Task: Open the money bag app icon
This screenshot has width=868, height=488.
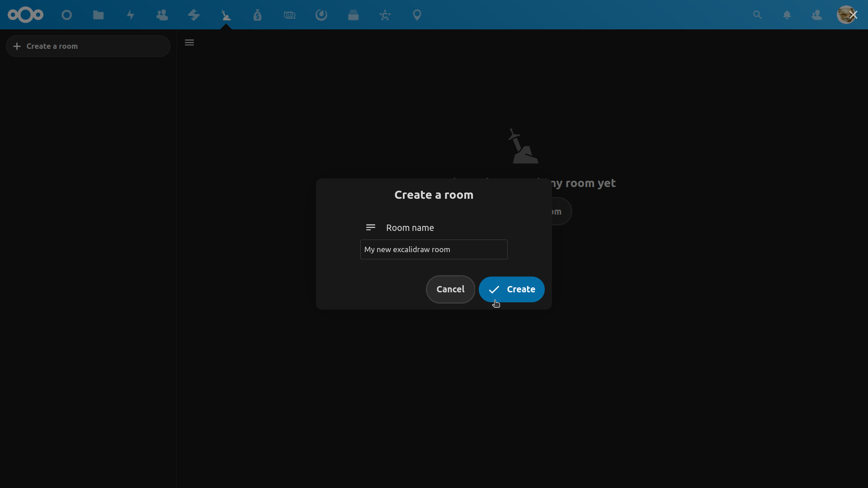Action: [258, 15]
